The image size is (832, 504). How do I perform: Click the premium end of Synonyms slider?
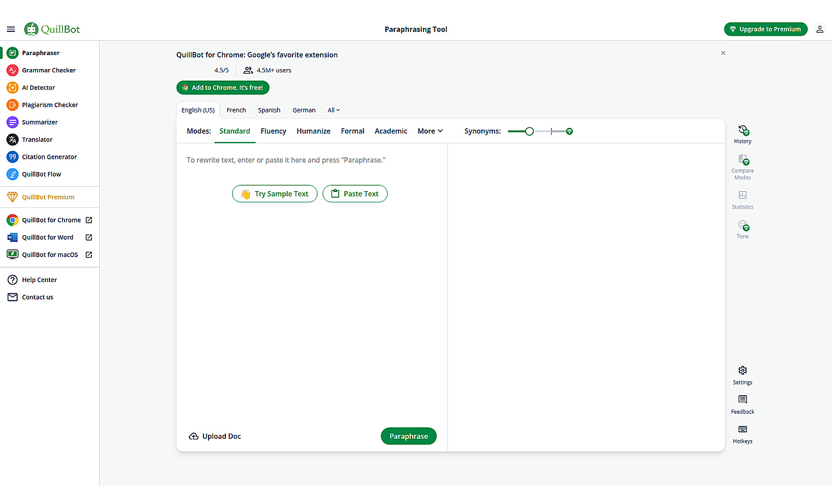[569, 131]
